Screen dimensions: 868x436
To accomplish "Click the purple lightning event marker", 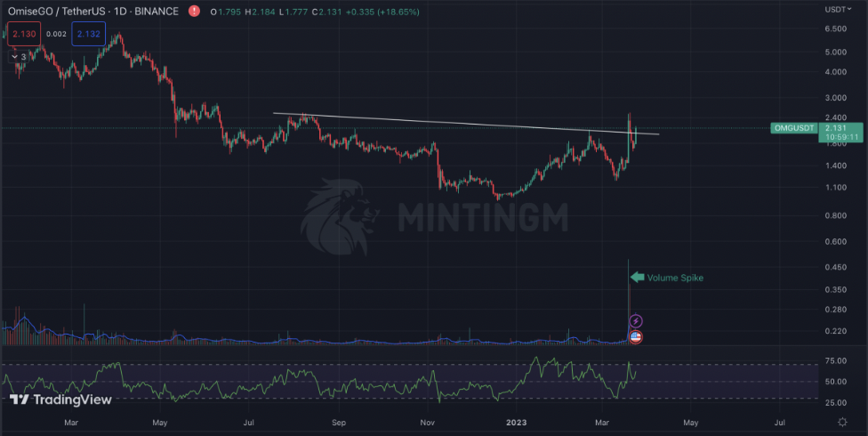I will pos(636,320).
